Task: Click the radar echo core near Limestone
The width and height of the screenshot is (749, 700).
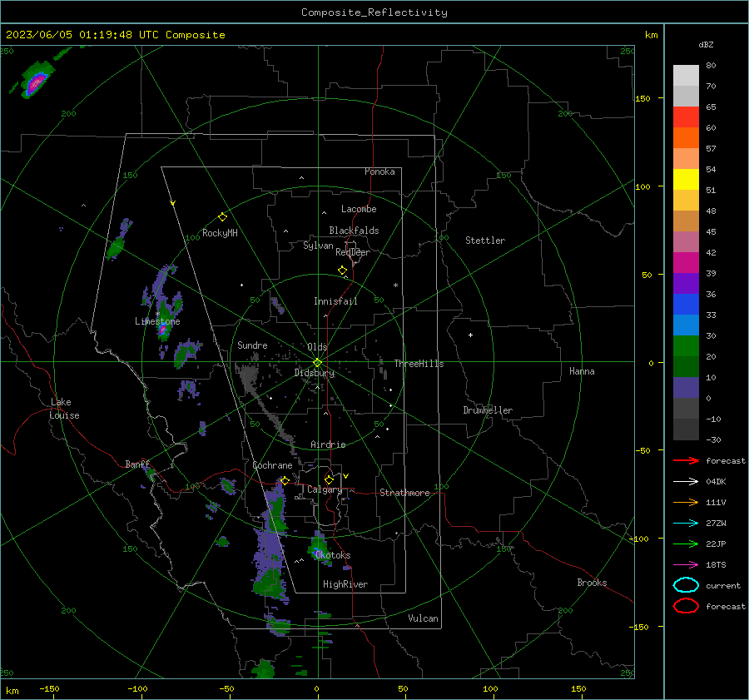Action: [x=162, y=330]
